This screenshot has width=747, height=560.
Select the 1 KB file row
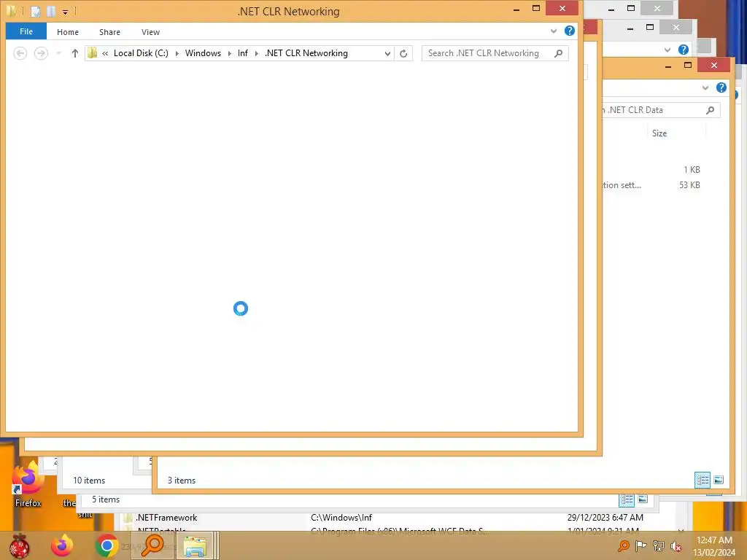(x=651, y=170)
